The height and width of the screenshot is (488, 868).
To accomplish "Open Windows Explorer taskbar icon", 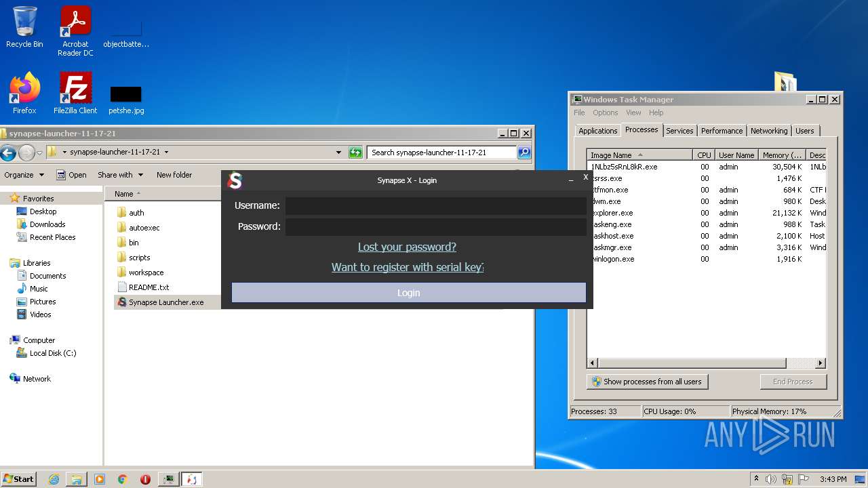I will 77,479.
